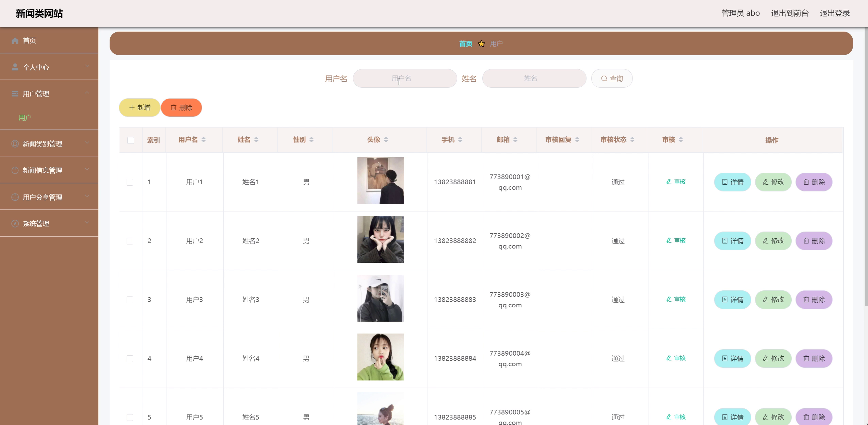Click phone number 13823888882
868x425 pixels.
[455, 241]
